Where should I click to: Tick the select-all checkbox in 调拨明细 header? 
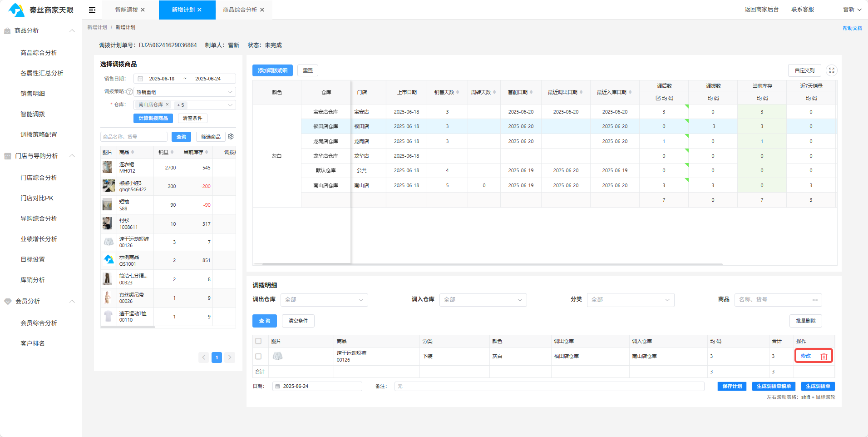[x=258, y=341]
